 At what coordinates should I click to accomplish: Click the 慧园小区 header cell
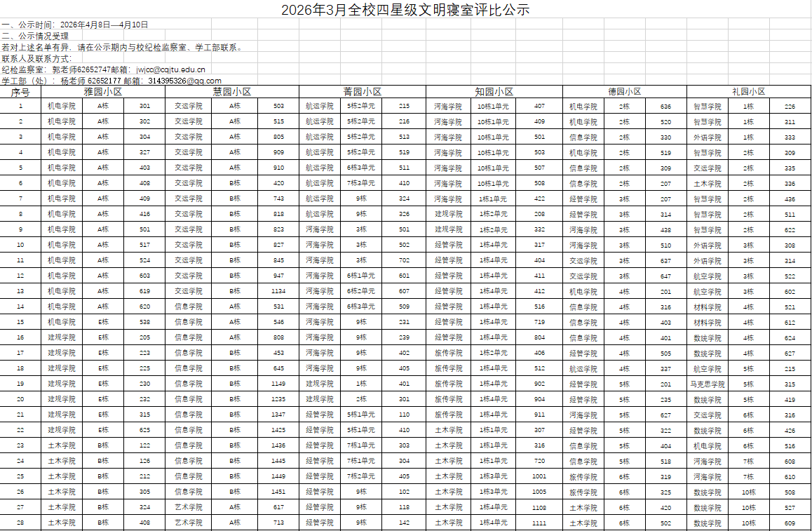(232, 92)
